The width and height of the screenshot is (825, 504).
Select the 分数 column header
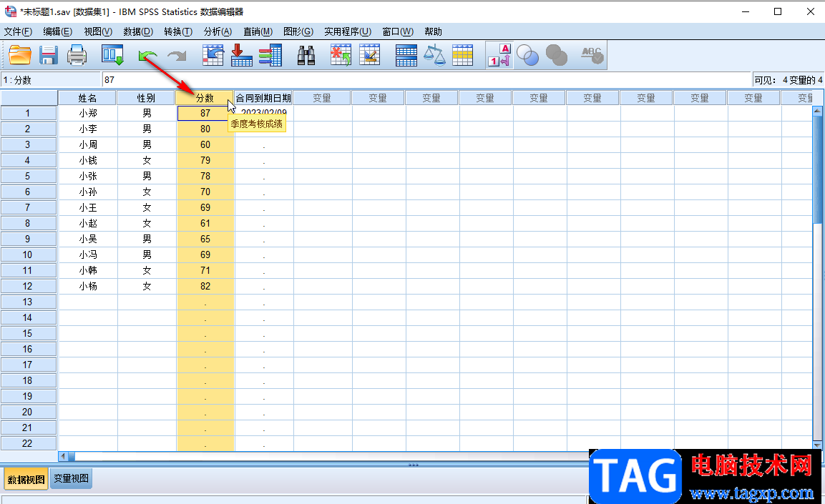[x=205, y=98]
